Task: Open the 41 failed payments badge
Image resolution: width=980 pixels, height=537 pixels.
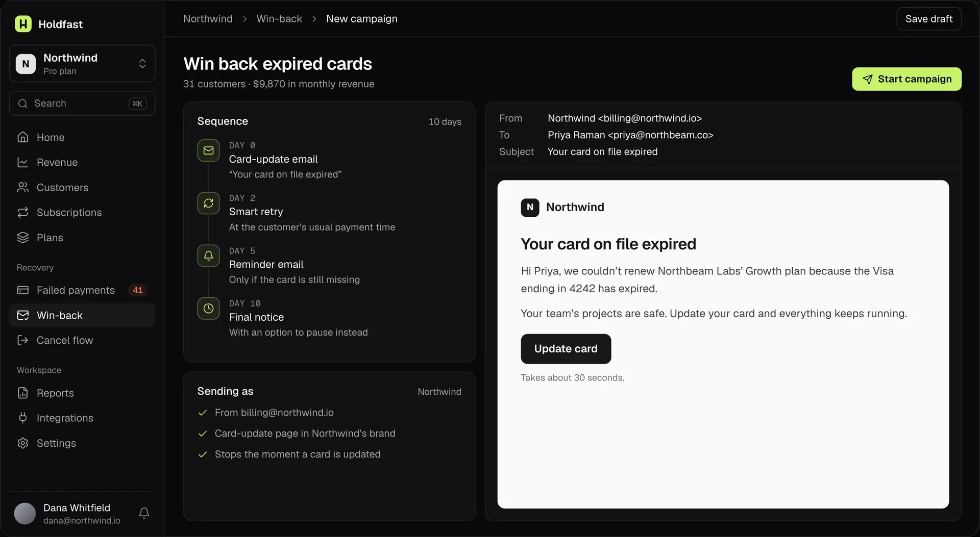Action: (138, 290)
